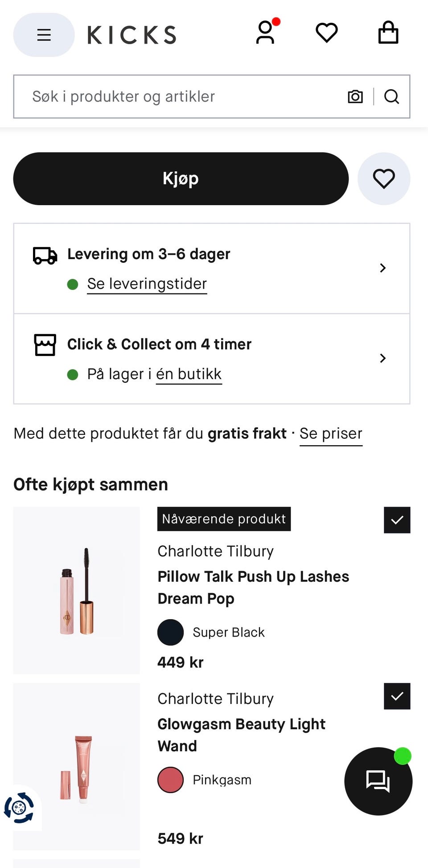Open the én butikk link
The width and height of the screenshot is (428, 868).
coord(189,374)
